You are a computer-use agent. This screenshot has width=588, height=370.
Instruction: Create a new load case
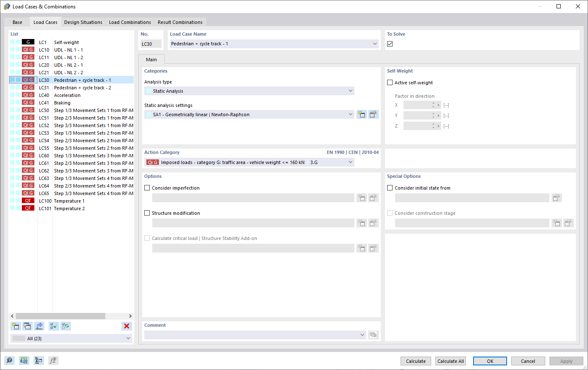pyautogui.click(x=16, y=326)
